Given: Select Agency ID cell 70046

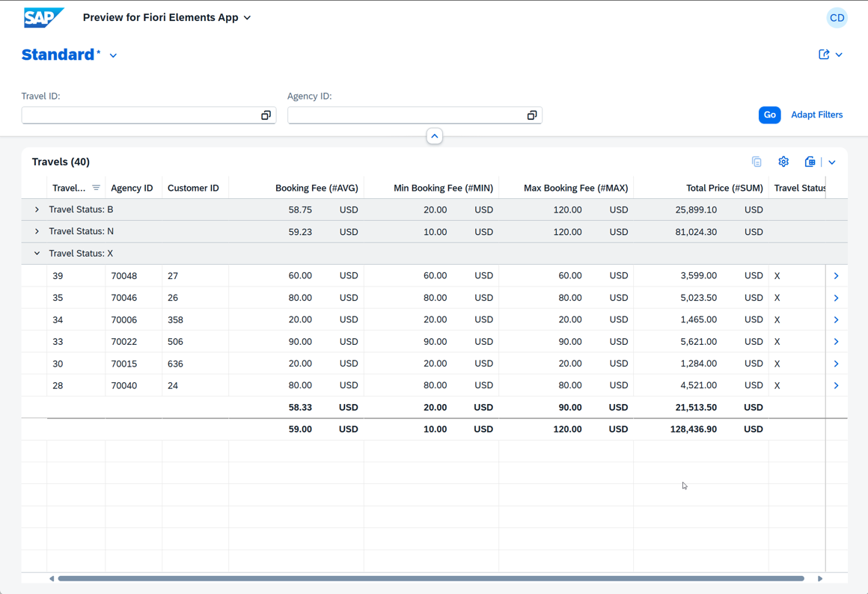Looking at the screenshot, I should coord(124,298).
